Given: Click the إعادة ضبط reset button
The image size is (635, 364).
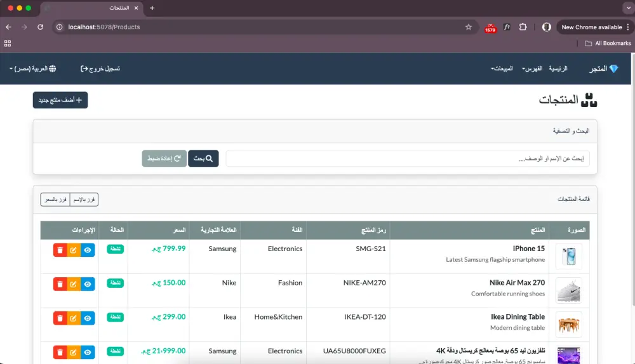Looking at the screenshot, I should point(164,159).
